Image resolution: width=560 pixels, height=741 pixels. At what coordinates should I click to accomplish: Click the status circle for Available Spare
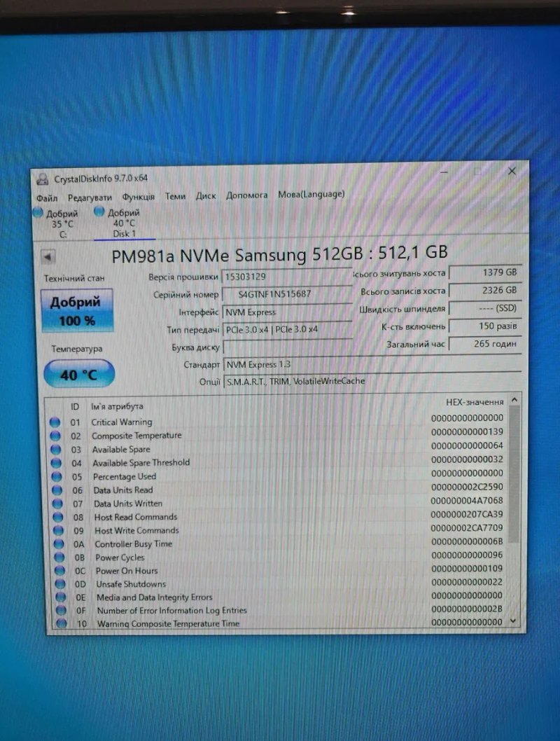(x=56, y=450)
